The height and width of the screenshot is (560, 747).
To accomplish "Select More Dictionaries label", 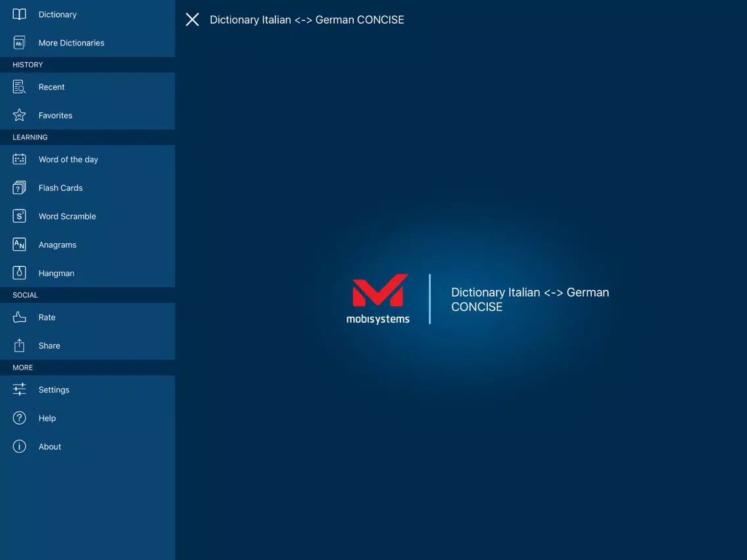I will click(x=72, y=43).
